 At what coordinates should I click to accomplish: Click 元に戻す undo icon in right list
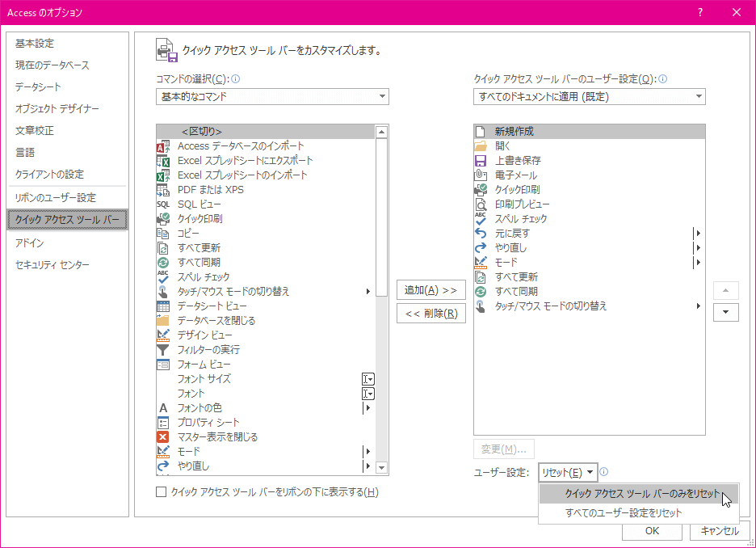coord(481,234)
